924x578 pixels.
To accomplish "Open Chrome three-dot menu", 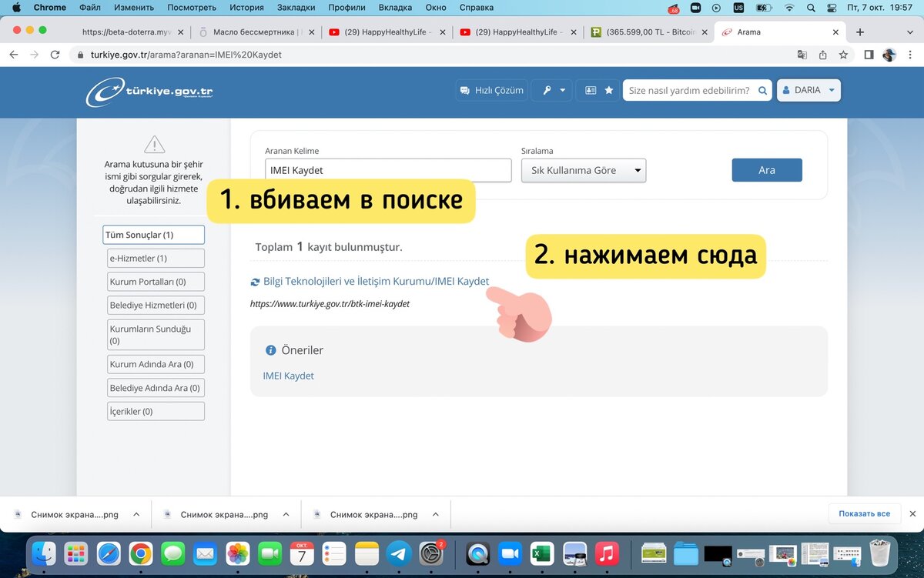I will point(909,55).
